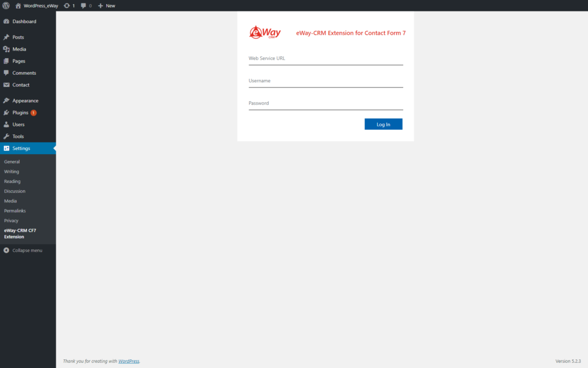Open the Users menu label
Screen dimensions: 588x368
click(18, 124)
